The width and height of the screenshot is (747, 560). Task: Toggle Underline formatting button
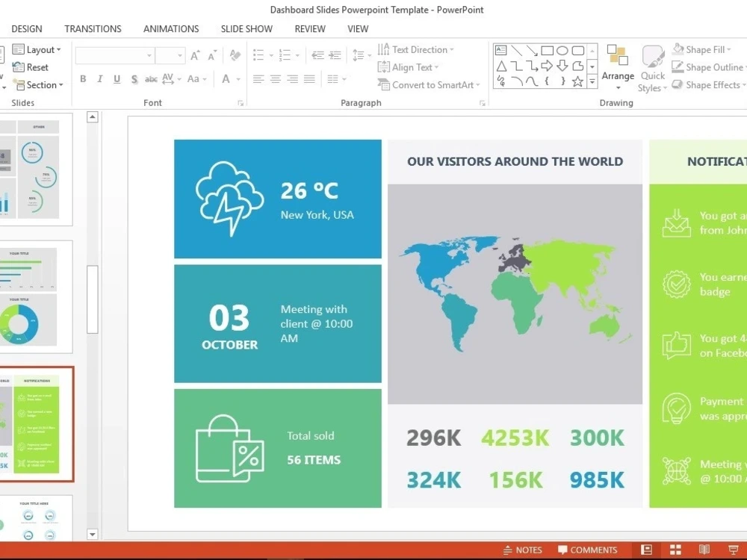(117, 79)
